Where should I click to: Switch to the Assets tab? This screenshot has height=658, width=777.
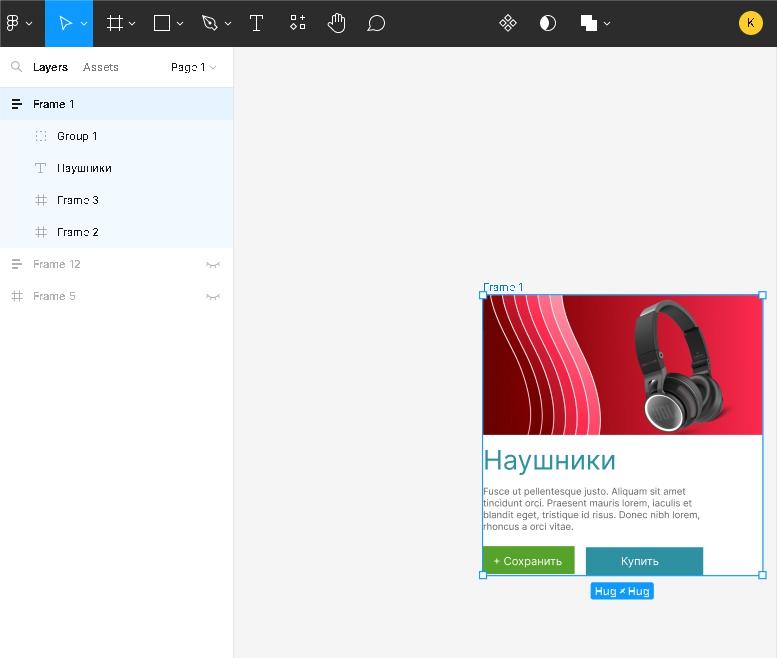[x=100, y=67]
